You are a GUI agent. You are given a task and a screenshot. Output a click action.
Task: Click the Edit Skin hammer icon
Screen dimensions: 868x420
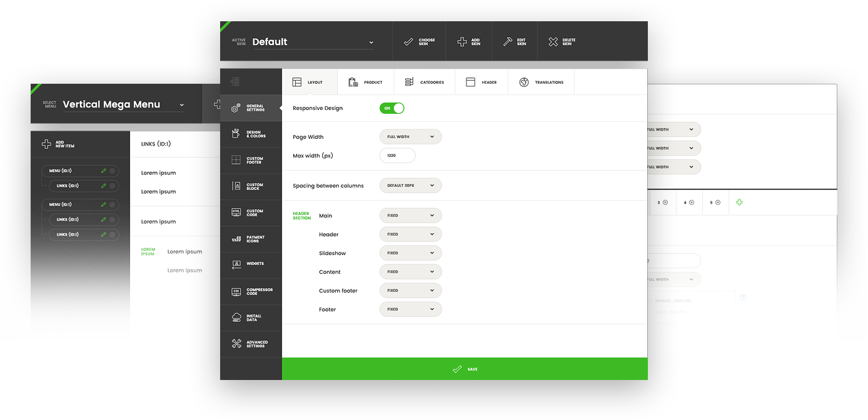pyautogui.click(x=508, y=42)
